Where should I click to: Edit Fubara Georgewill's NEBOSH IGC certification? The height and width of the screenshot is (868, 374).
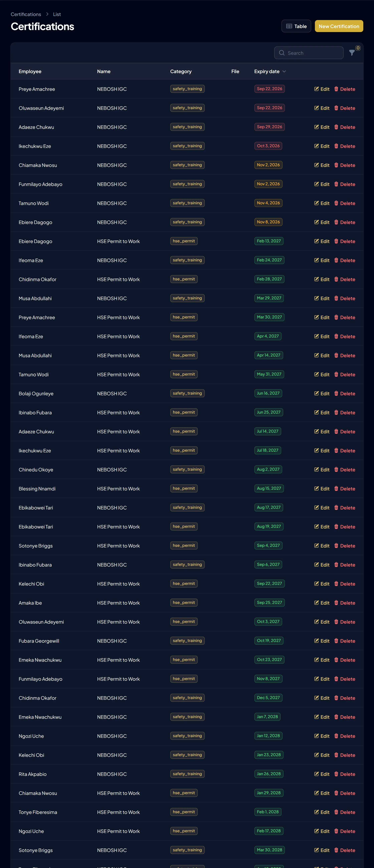(x=322, y=641)
